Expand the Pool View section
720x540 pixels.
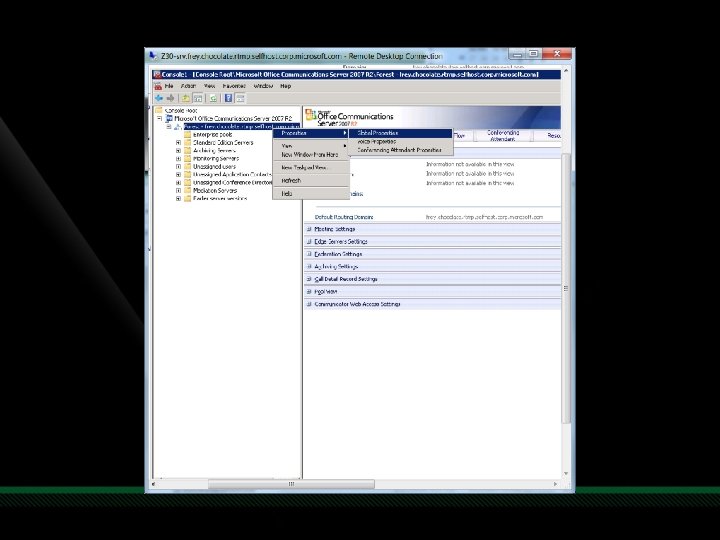pos(309,291)
